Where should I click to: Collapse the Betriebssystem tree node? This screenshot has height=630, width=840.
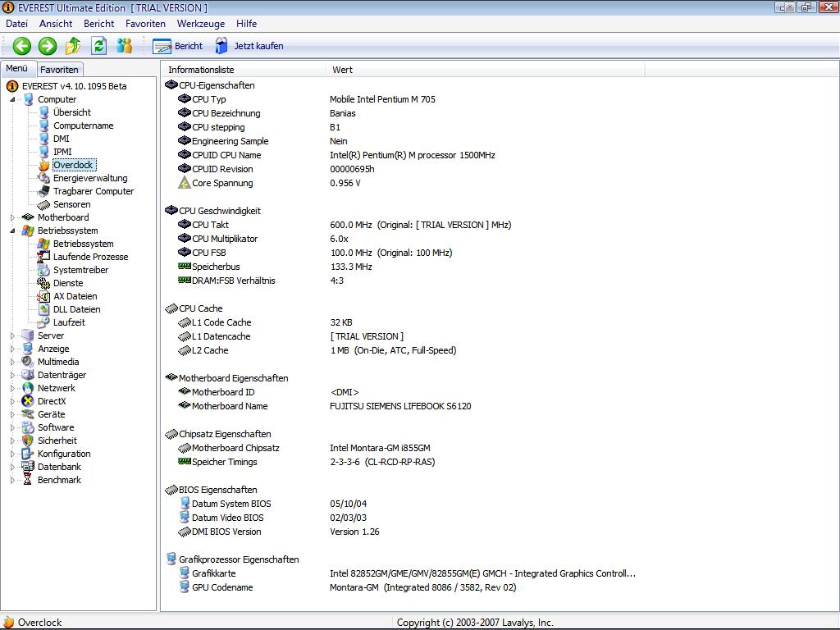click(12, 231)
